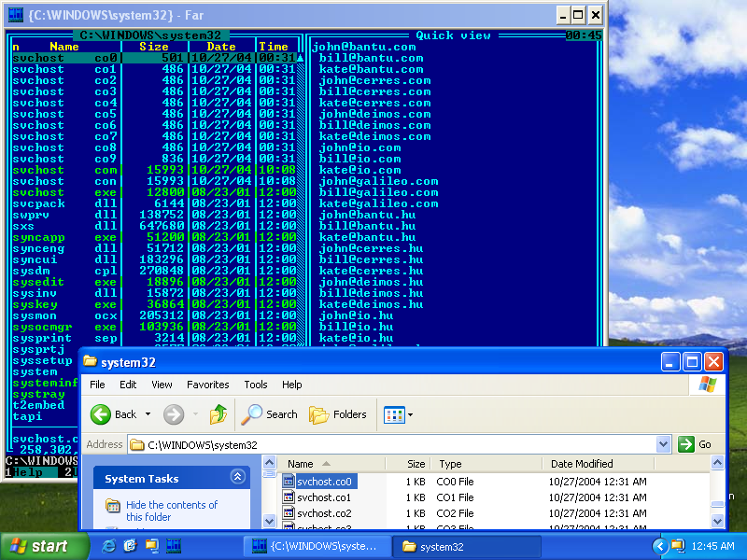747x560 pixels.
Task: Select svchost com in Far panel
Action: click(x=154, y=170)
